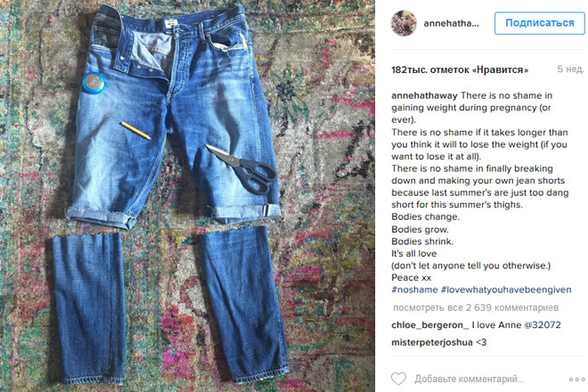Screen dimensions: 588x392
Task: Open the 182тыс. отметок «Нравится» likes count
Action: click(460, 69)
